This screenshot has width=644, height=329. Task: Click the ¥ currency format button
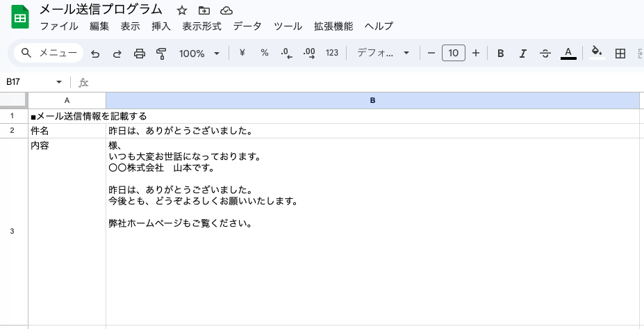(242, 53)
